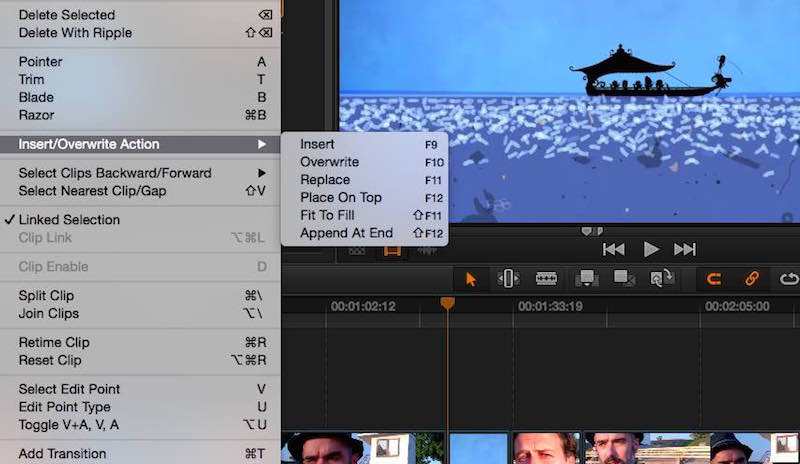
Task: Click the playhead marker on timeline ruler
Action: click(447, 303)
